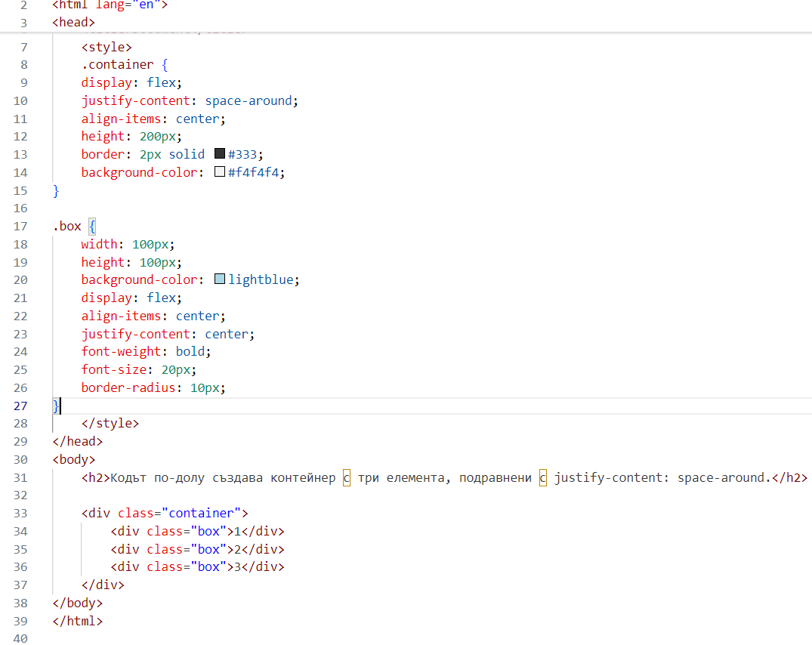Jump to sticky scroll <head> line

(74, 22)
